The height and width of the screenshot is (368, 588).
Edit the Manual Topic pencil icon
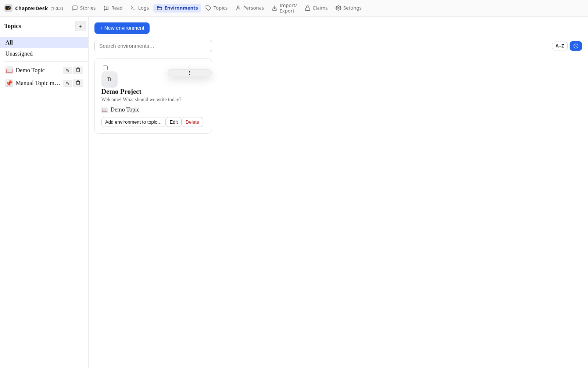[x=67, y=83]
